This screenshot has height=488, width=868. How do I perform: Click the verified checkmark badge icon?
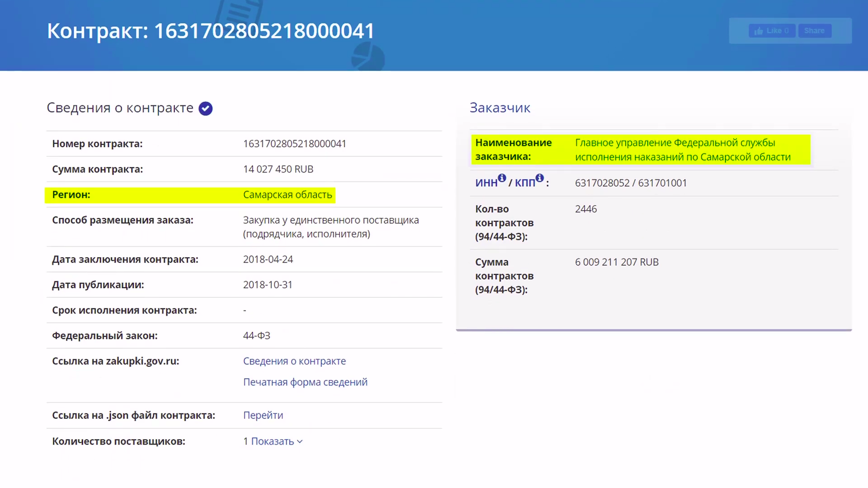click(x=206, y=108)
